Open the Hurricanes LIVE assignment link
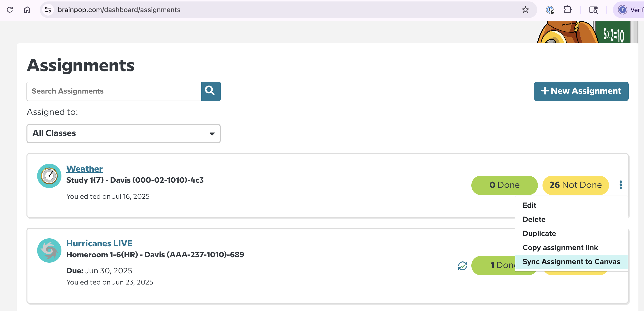Screen dimensions: 644x311 coord(100,243)
